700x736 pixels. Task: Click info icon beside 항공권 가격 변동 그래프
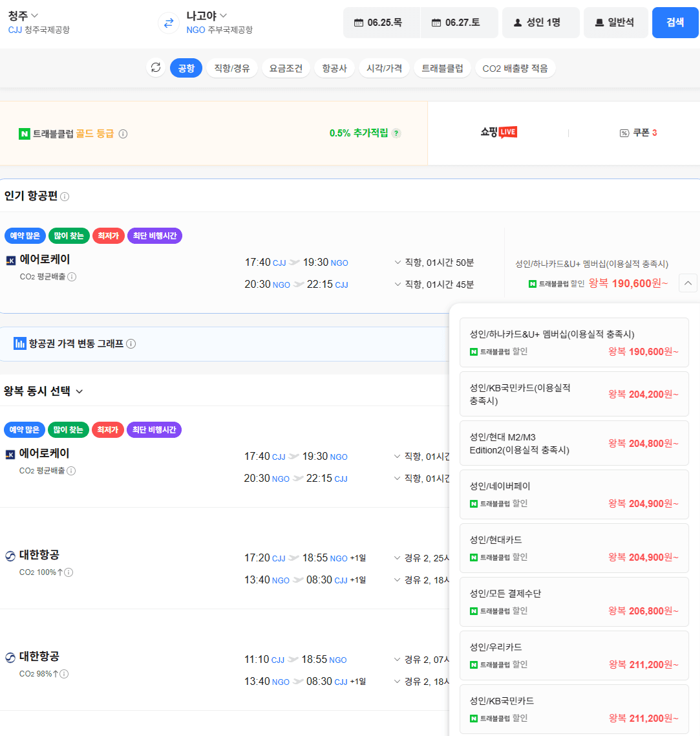click(x=131, y=343)
